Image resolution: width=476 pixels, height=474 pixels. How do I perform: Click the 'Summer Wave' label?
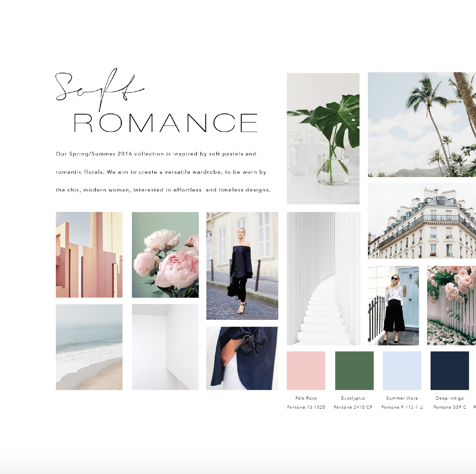402,398
